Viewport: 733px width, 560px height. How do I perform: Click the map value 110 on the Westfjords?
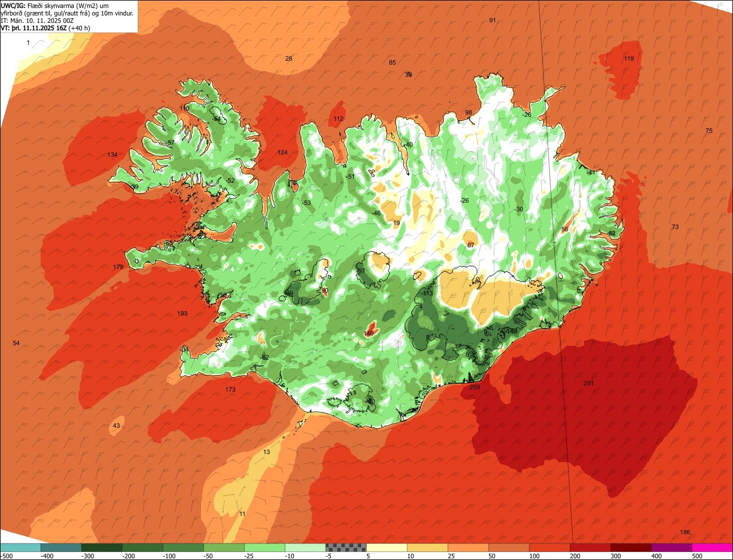[184, 108]
